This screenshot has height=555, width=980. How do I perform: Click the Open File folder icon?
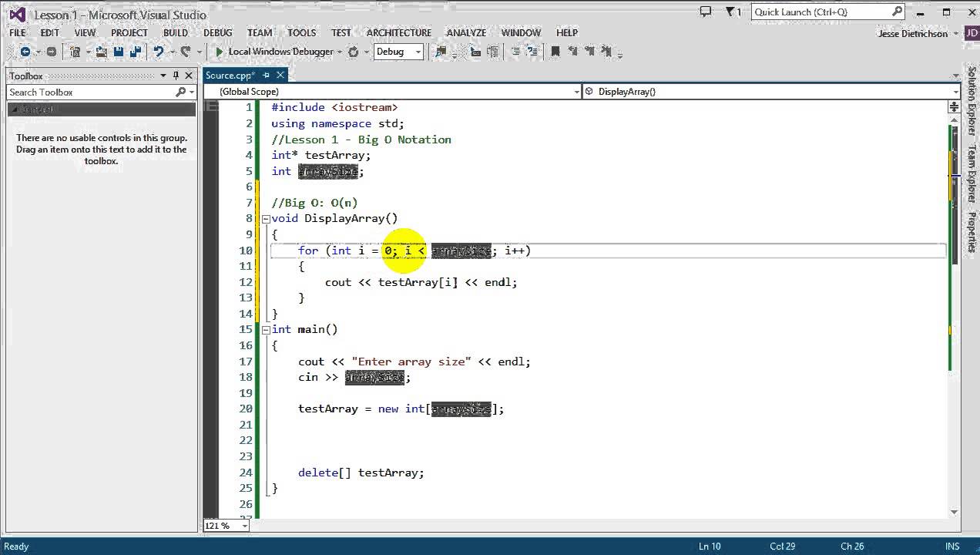101,52
